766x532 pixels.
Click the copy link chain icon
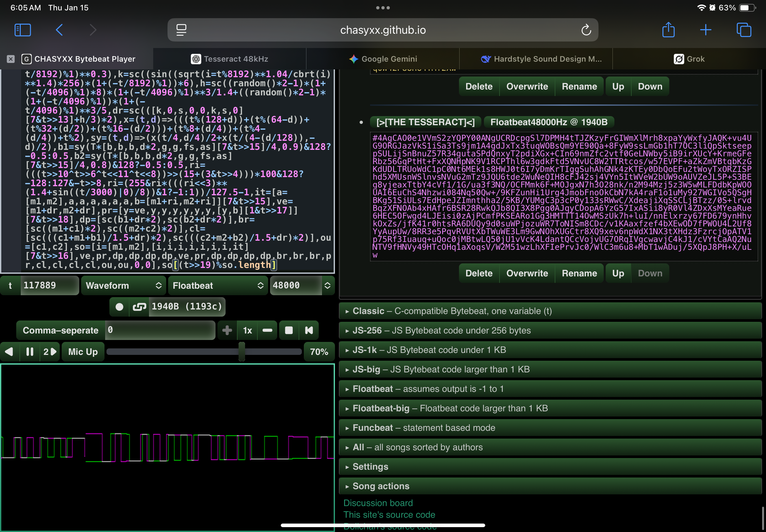click(x=139, y=307)
